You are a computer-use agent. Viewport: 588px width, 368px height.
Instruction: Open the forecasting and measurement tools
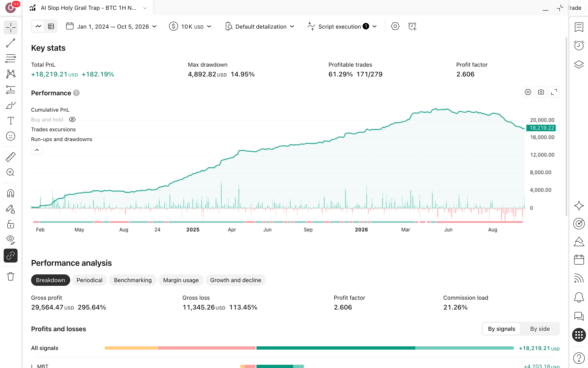pyautogui.click(x=10, y=90)
